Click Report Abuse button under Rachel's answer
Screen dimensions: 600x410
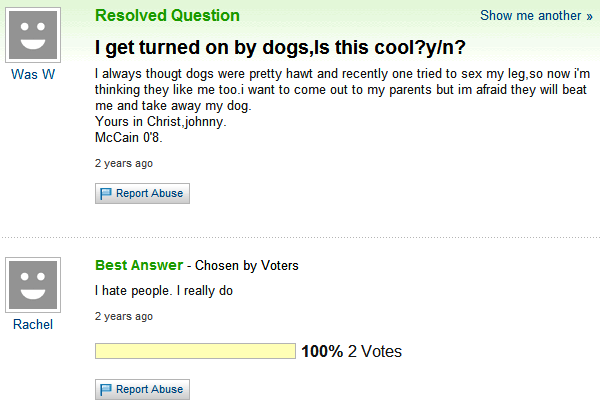pyautogui.click(x=142, y=389)
